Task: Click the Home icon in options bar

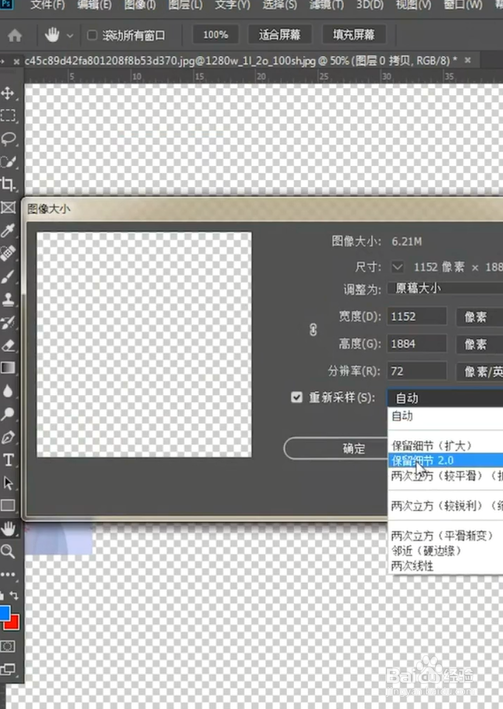Action: [x=15, y=35]
